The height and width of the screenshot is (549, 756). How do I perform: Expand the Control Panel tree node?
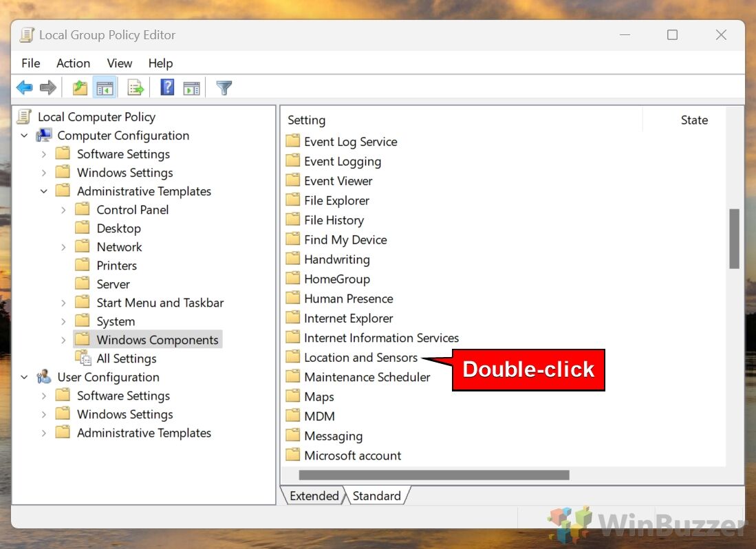pyautogui.click(x=64, y=210)
